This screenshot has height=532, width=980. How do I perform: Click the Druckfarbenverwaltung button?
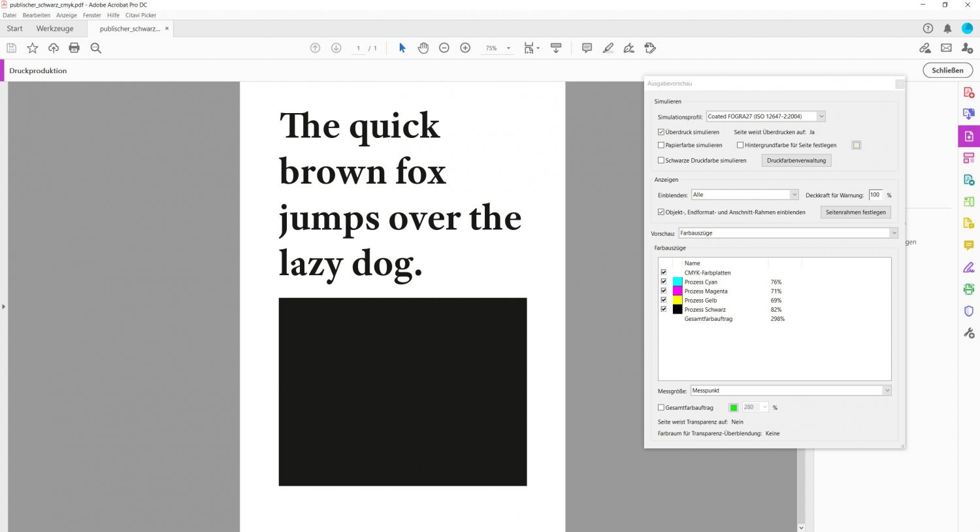tap(796, 161)
